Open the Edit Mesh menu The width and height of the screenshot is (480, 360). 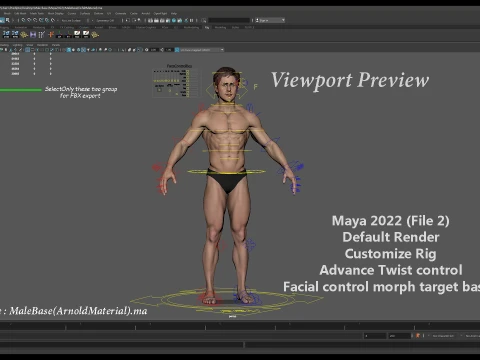pos(20,13)
